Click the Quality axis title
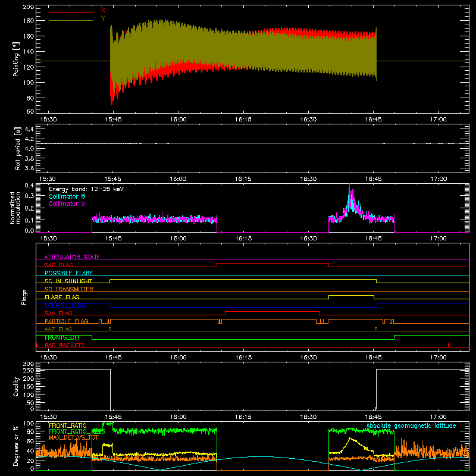The image size is (476, 476). coord(16,386)
